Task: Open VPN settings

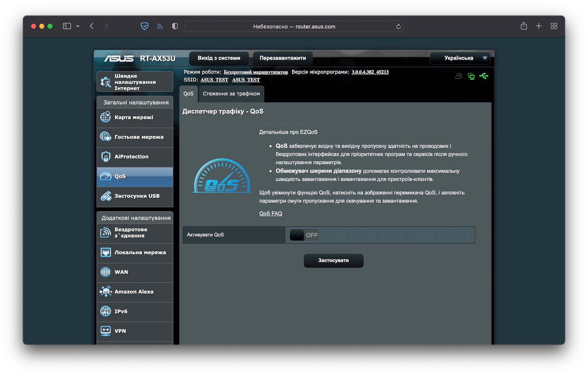Action: click(x=135, y=331)
